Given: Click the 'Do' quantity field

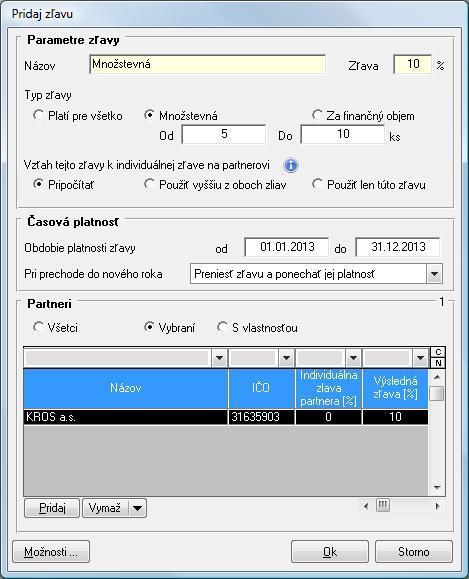Looking at the screenshot, I should (343, 134).
